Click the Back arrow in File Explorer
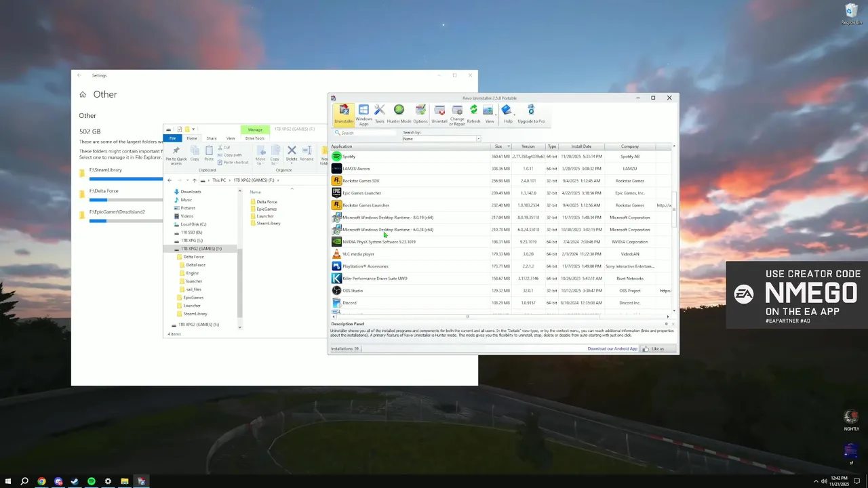The image size is (868, 488). tap(170, 180)
